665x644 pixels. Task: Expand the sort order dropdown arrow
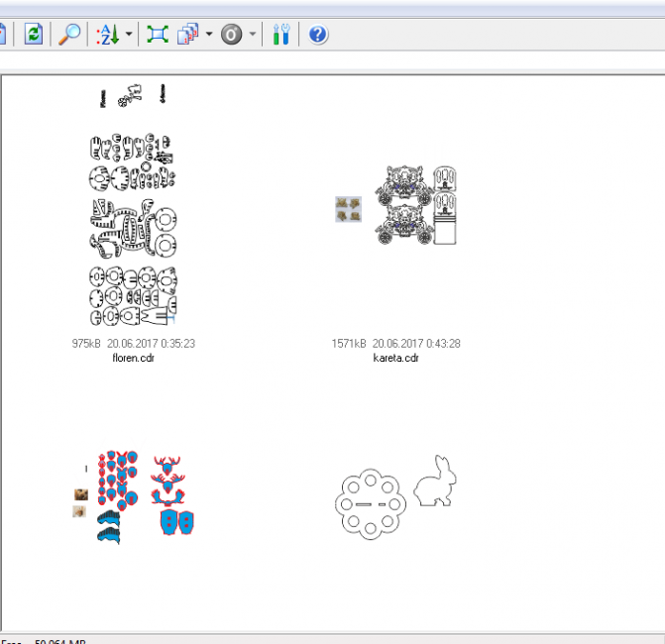[x=130, y=36]
